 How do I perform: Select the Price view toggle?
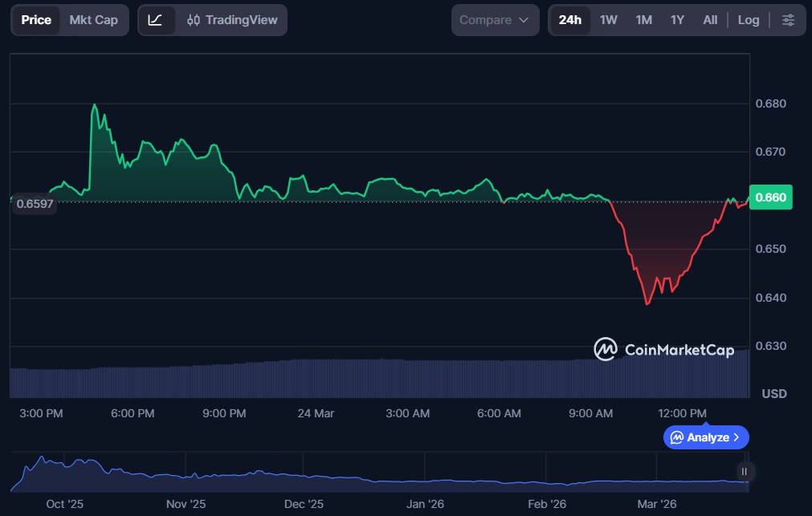click(36, 20)
